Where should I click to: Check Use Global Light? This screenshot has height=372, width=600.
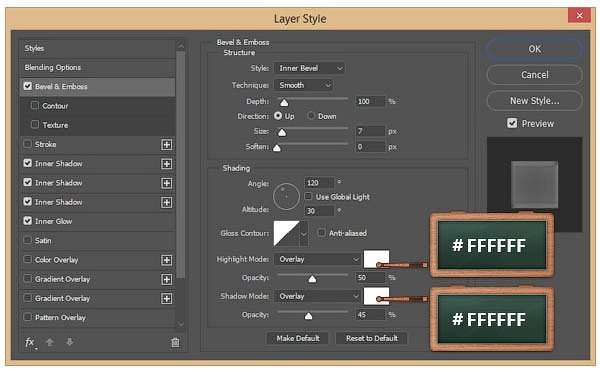tap(308, 196)
